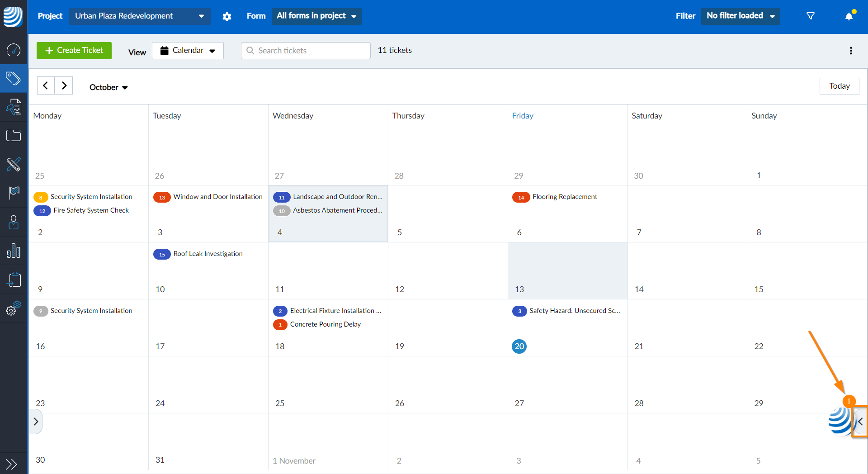The height and width of the screenshot is (474, 868).
Task: Jump to current date using Today button
Action: [839, 86]
